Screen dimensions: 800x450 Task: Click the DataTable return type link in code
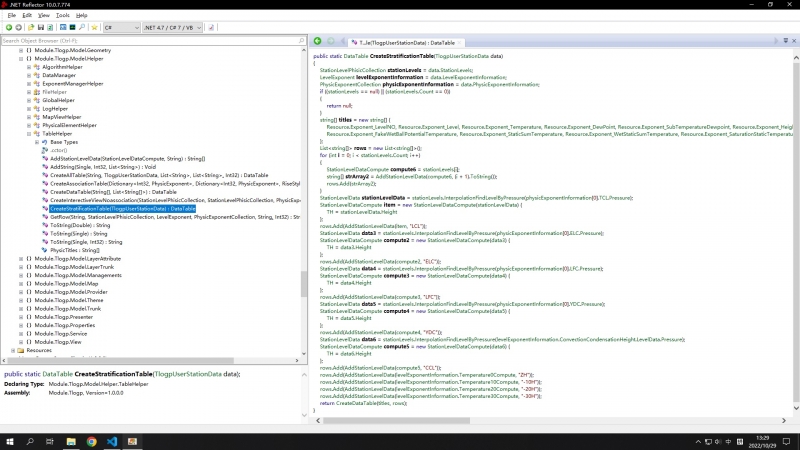[x=355, y=56]
